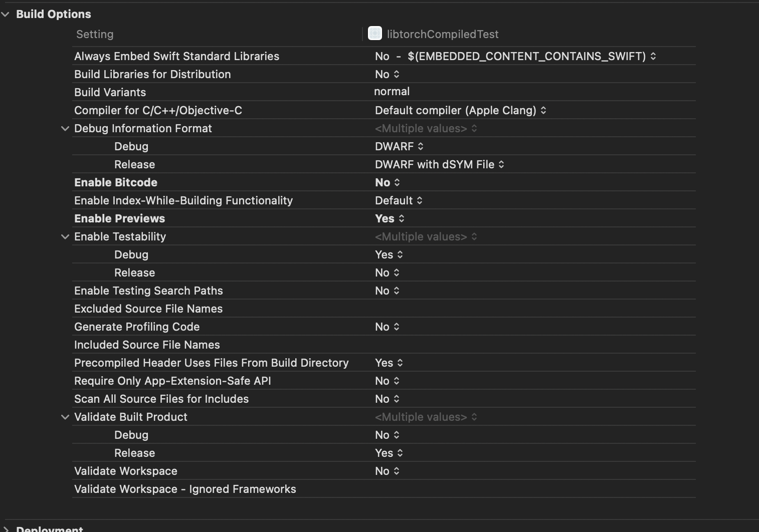Open the Always Embed Swift Standard Libraries dropdown

pos(653,56)
